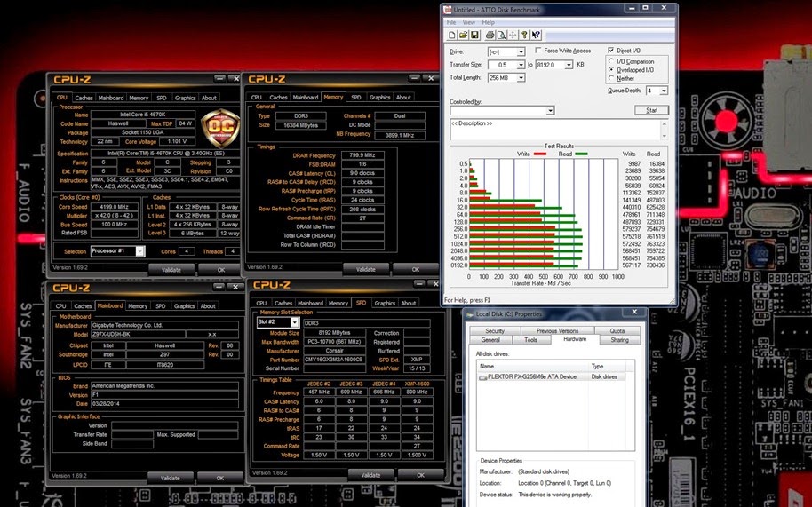Click the 4199.0 MHz Core Speed value
This screenshot has height=507, width=812.
point(115,207)
